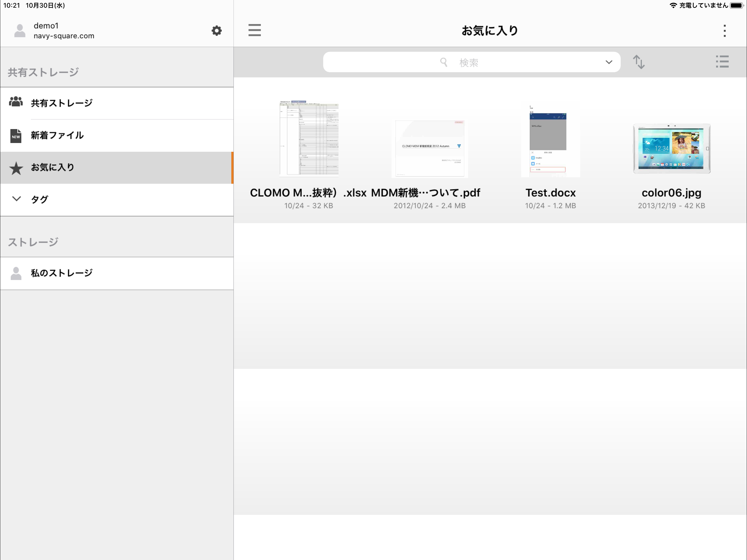Select お気に入り in sidebar
This screenshot has width=747, height=560.
(117, 168)
